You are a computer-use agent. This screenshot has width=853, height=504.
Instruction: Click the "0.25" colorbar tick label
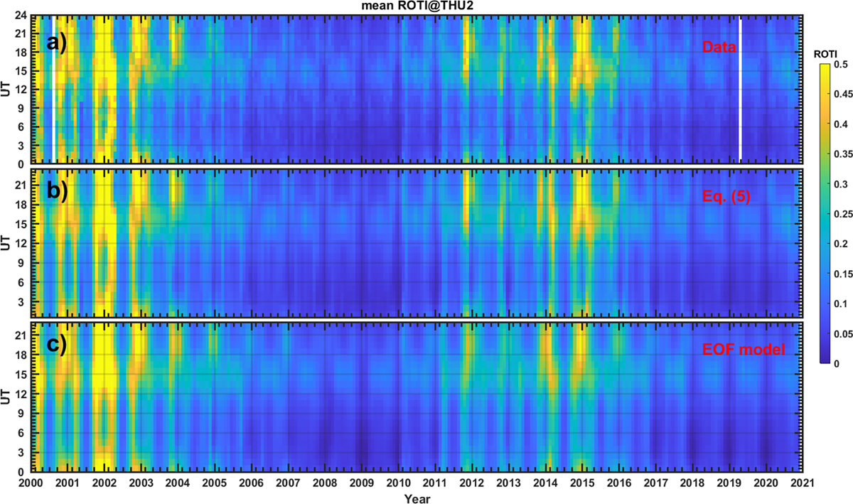tap(842, 214)
